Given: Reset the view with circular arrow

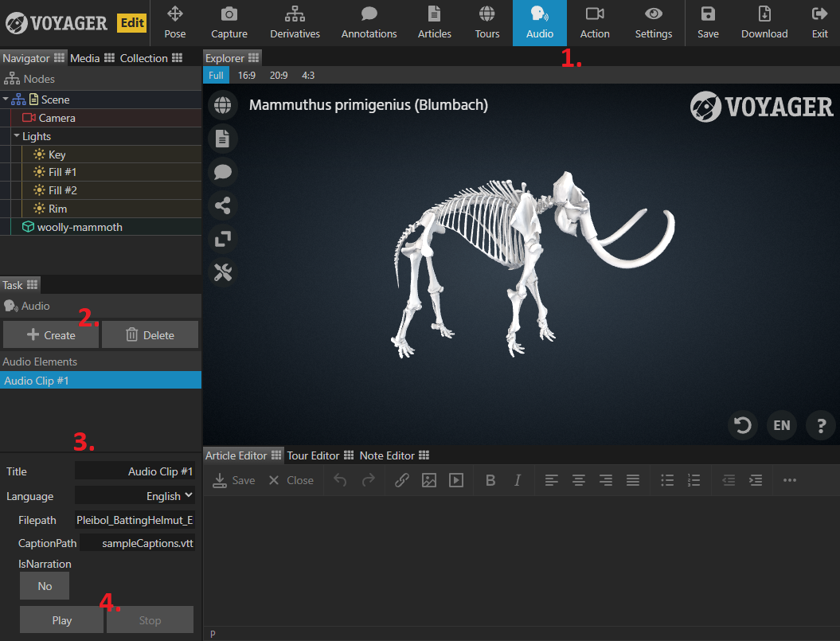Looking at the screenshot, I should (743, 425).
